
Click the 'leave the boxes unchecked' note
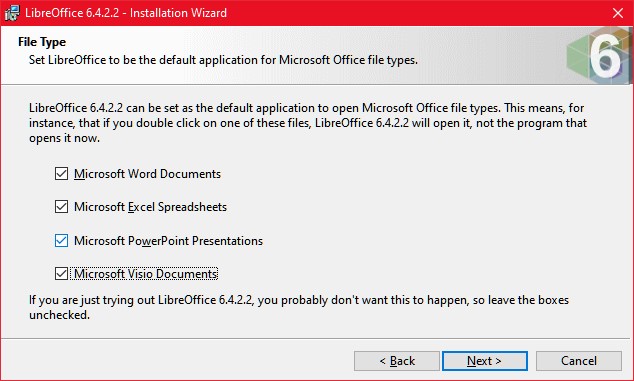coord(299,307)
